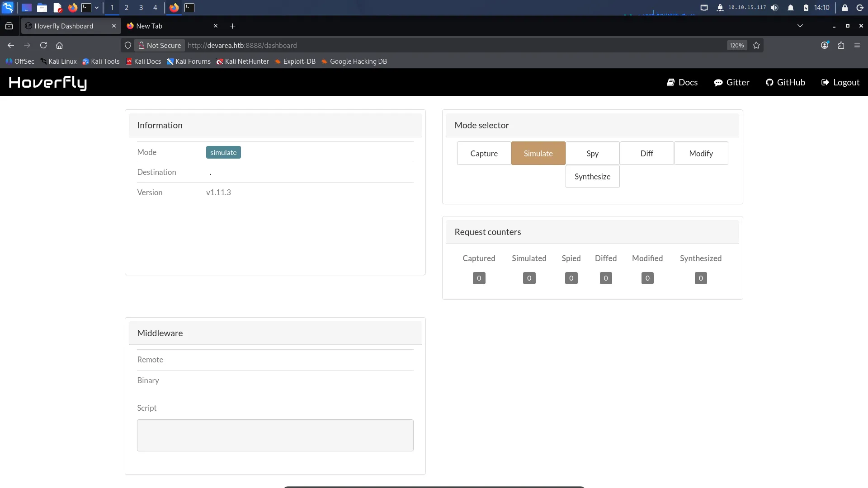
Task: Go to browser home page
Action: click(59, 45)
